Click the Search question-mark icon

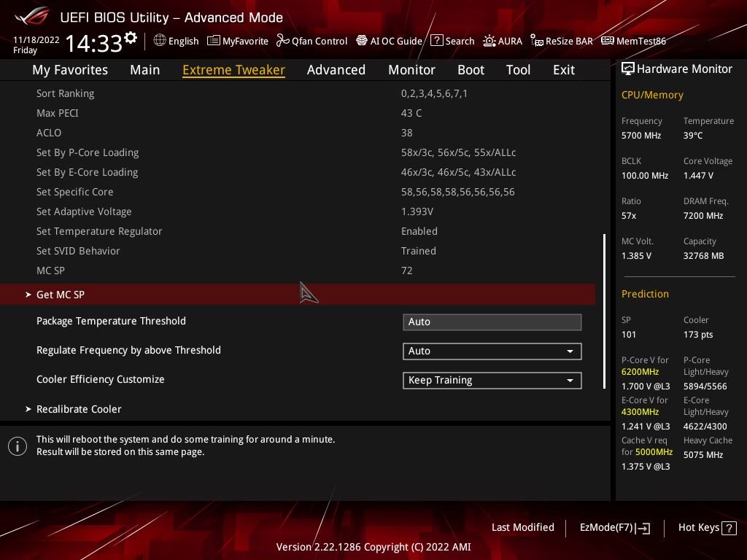(x=436, y=41)
